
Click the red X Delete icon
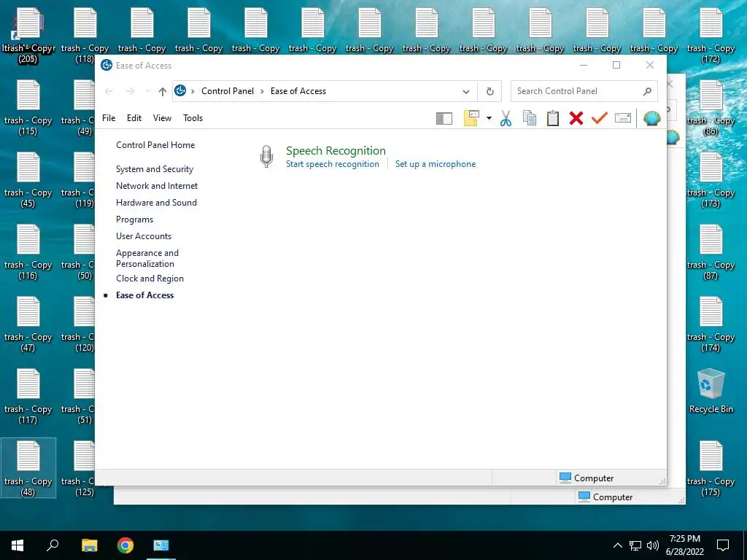576,118
